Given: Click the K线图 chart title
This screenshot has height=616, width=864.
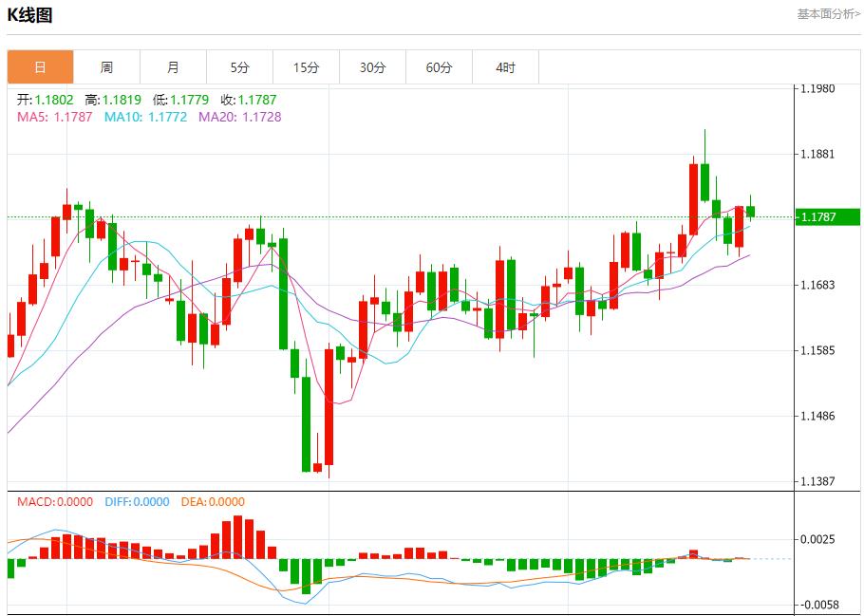Looking at the screenshot, I should tap(28, 14).
